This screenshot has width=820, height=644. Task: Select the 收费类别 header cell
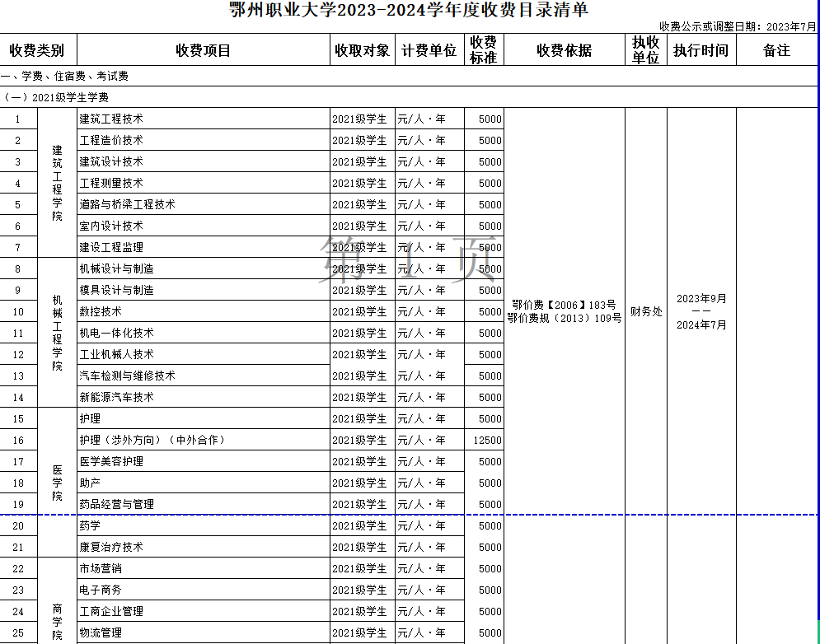pos(38,50)
